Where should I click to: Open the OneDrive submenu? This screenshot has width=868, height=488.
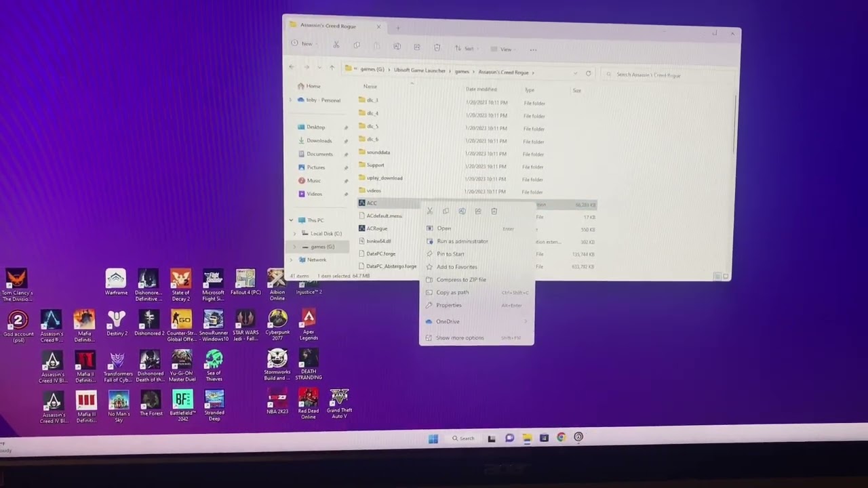[476, 321]
